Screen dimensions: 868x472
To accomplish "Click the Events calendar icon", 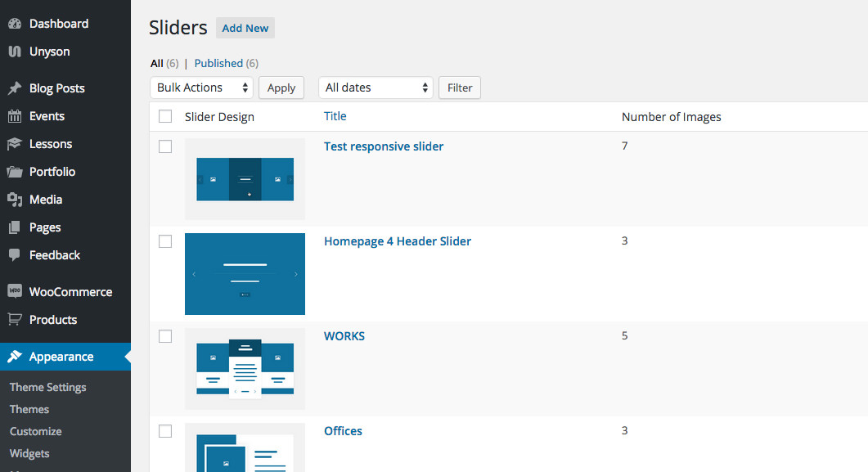I will click(x=15, y=116).
